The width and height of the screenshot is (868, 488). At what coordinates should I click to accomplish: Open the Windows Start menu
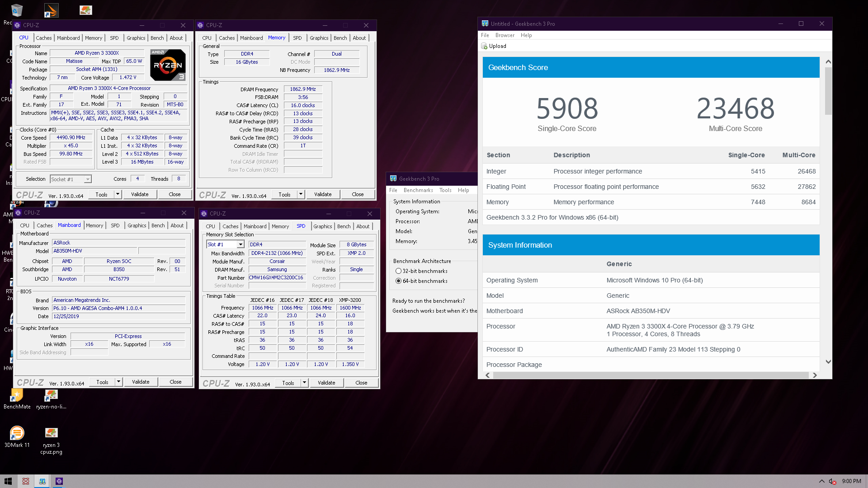point(8,481)
